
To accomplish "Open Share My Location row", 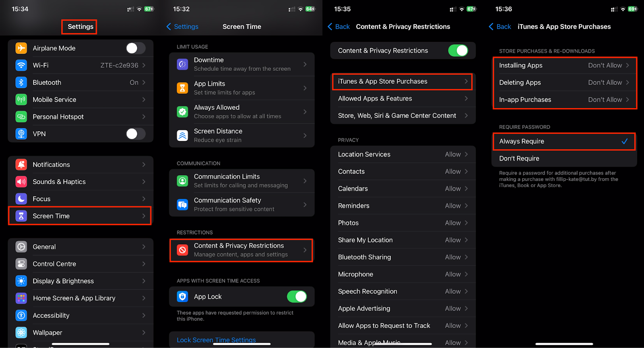I will coord(403,240).
